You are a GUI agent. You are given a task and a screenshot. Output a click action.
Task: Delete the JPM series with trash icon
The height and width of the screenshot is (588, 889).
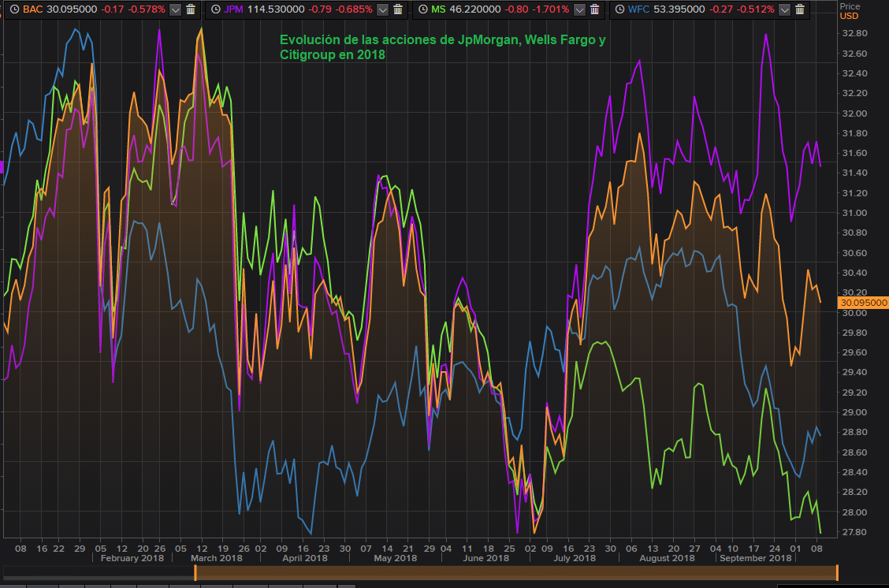coord(398,9)
